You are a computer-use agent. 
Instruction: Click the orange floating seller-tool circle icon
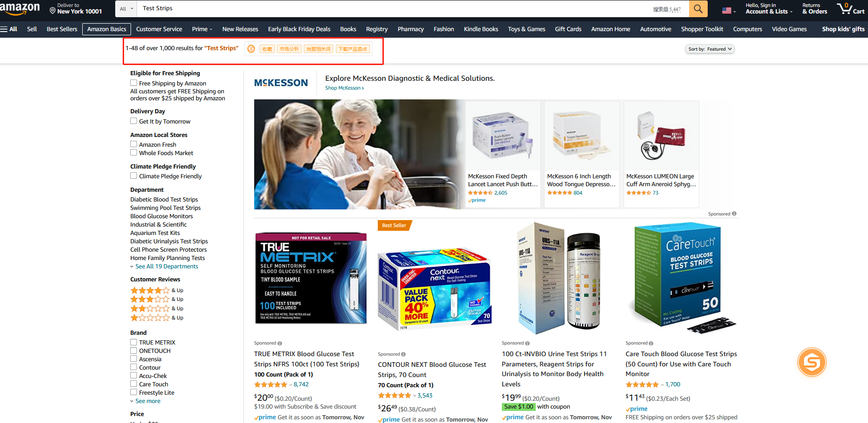click(x=812, y=362)
